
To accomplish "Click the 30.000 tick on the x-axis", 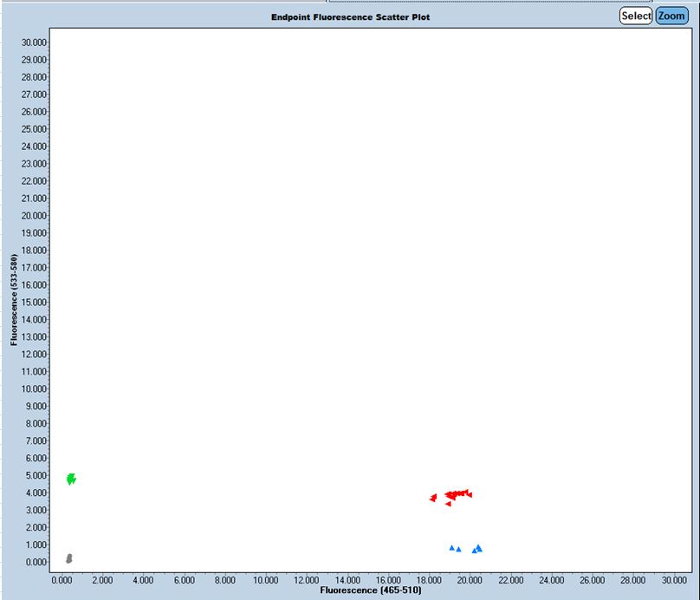I will pos(673,578).
